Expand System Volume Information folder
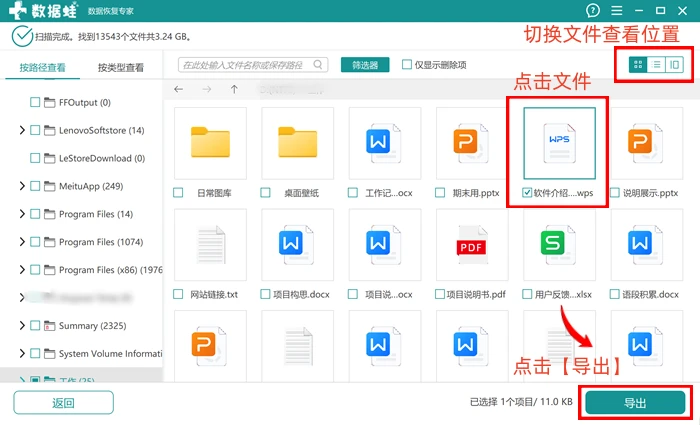The image size is (700, 425). (22, 354)
